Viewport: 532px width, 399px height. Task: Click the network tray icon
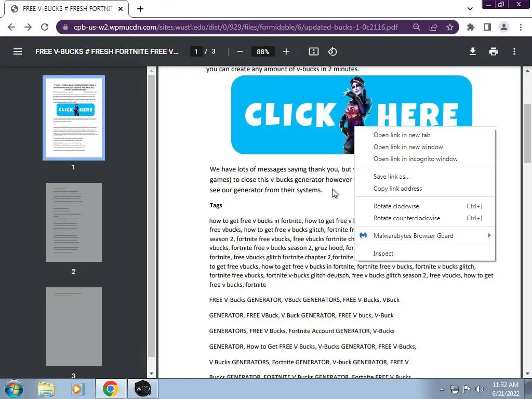click(454, 389)
